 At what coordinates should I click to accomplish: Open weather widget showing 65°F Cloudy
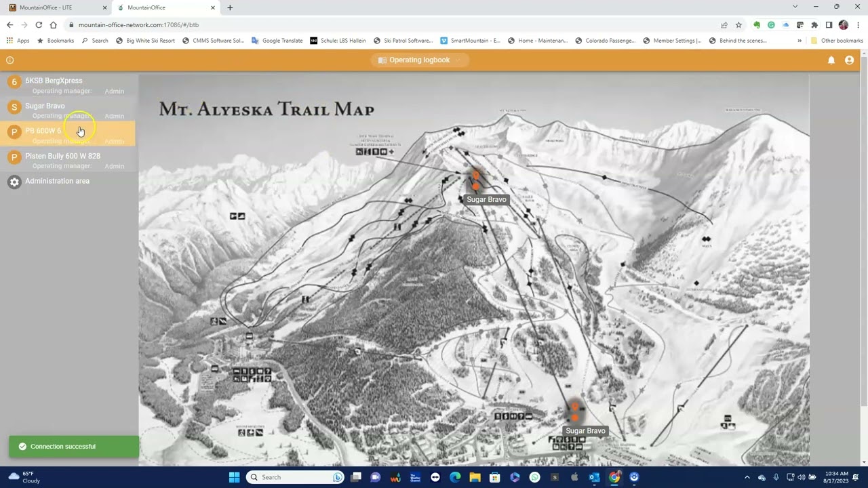click(x=24, y=477)
